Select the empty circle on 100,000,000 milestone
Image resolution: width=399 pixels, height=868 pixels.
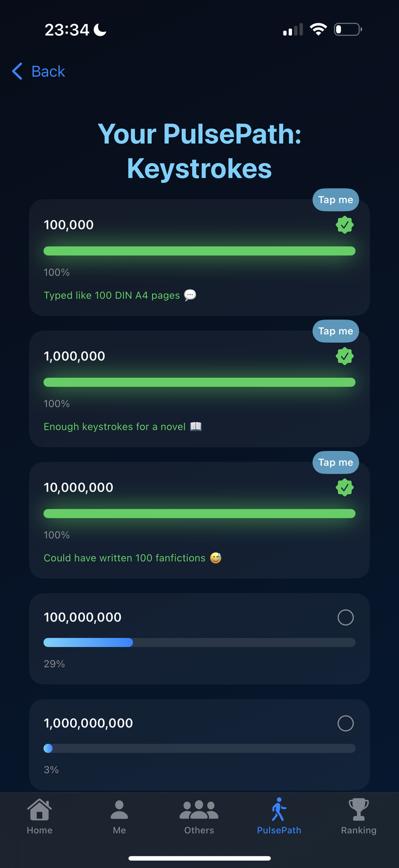tap(346, 617)
